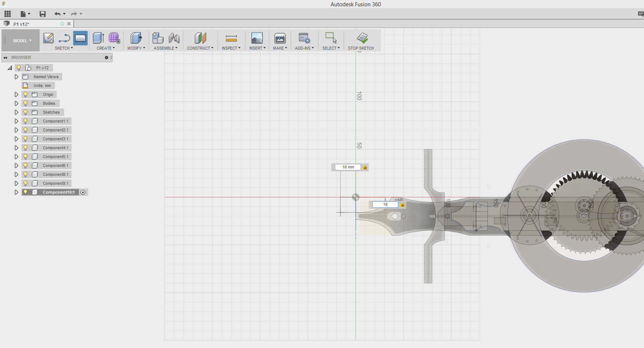Expand the Sketches folder
Image resolution: width=644 pixels, height=348 pixels.
pyautogui.click(x=16, y=112)
